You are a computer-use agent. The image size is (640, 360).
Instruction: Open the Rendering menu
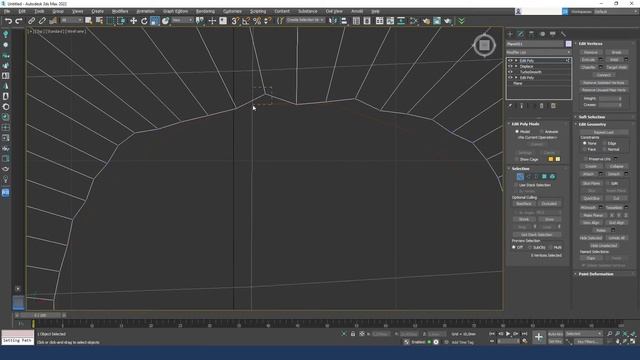coord(205,11)
